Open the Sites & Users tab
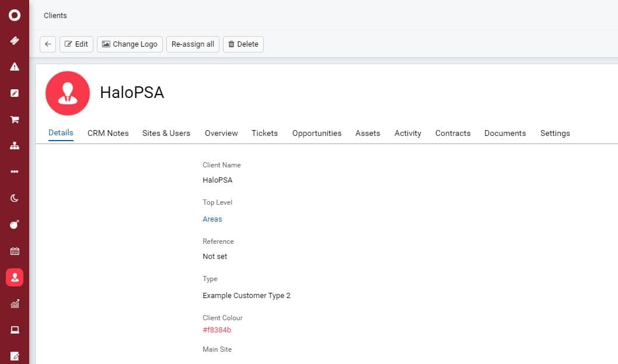 pos(166,133)
